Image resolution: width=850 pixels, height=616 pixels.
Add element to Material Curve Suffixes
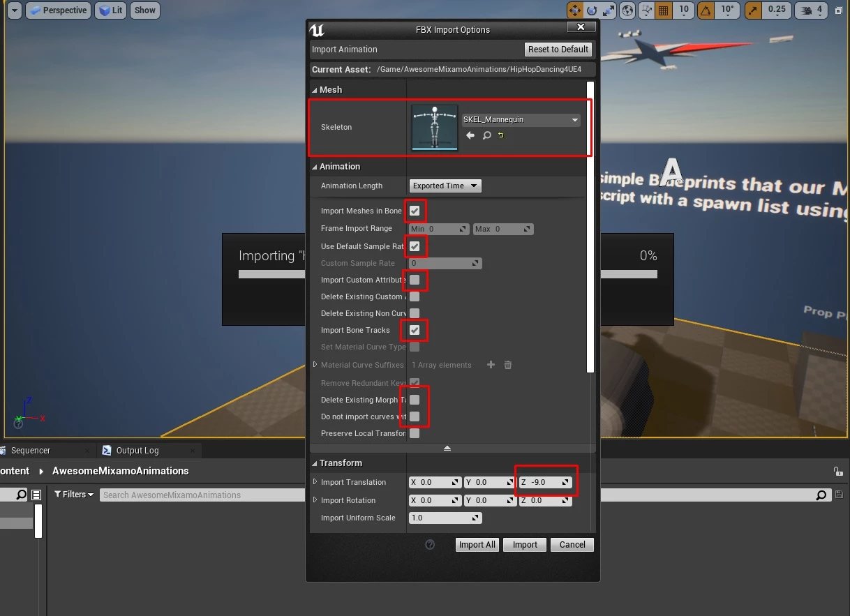click(491, 365)
